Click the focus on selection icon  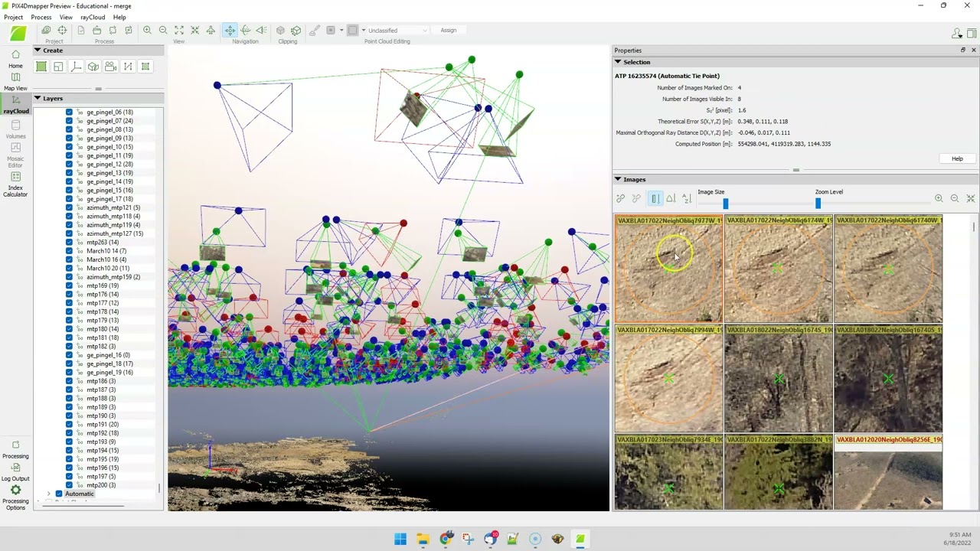click(194, 30)
